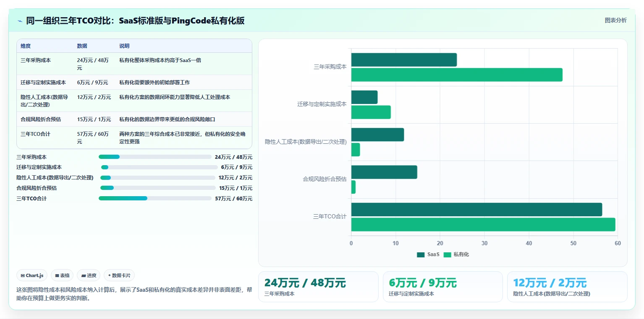Click the 迁移与定制实施成本 progress bar
This screenshot has width=644, height=319.
pos(160,167)
